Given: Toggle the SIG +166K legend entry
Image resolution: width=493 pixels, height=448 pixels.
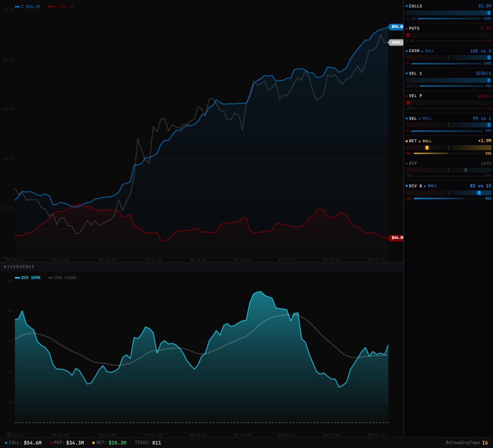Looking at the screenshot, I should click(x=62, y=278).
